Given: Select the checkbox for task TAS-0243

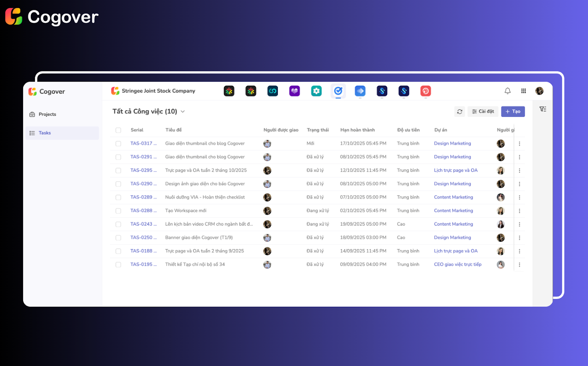Looking at the screenshot, I should pos(118,224).
